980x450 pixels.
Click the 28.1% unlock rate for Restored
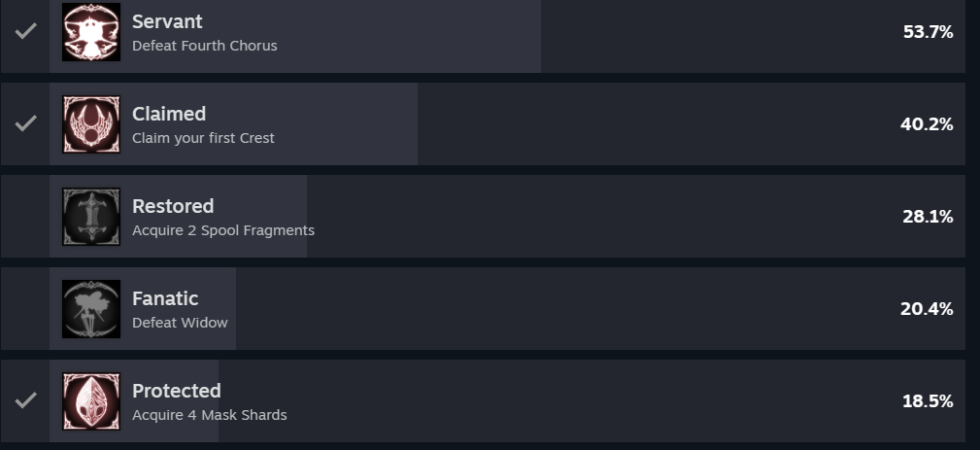tap(928, 217)
